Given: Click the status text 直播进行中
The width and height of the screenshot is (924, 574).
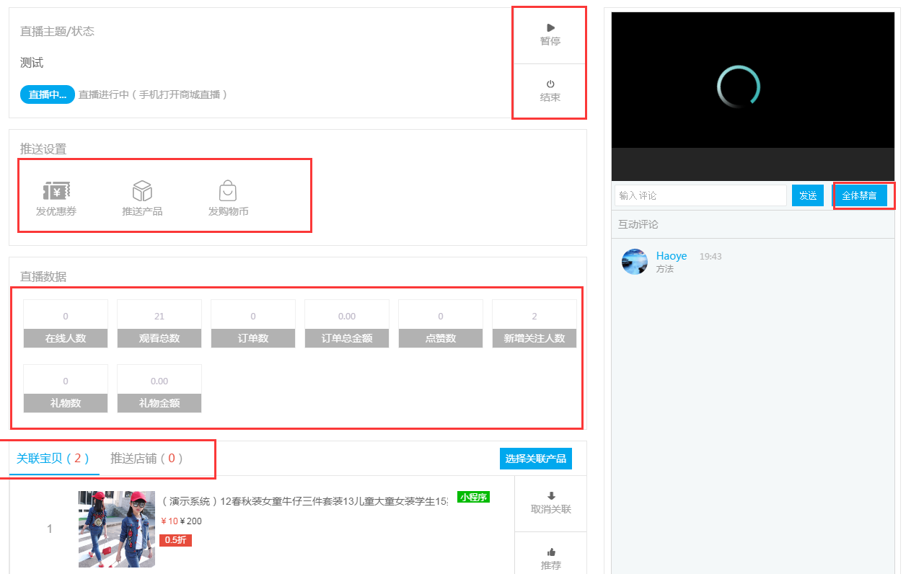Looking at the screenshot, I should point(104,94).
